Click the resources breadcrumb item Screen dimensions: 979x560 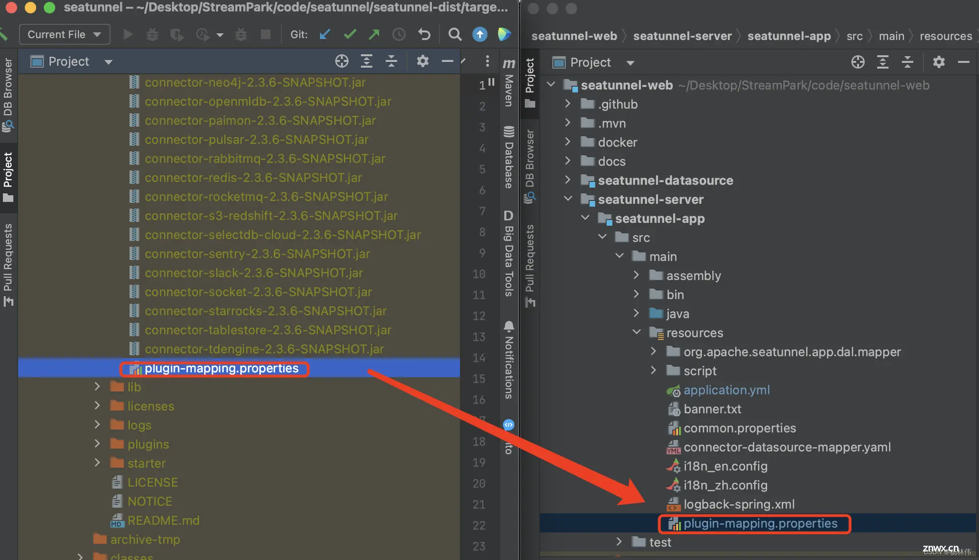tap(946, 36)
